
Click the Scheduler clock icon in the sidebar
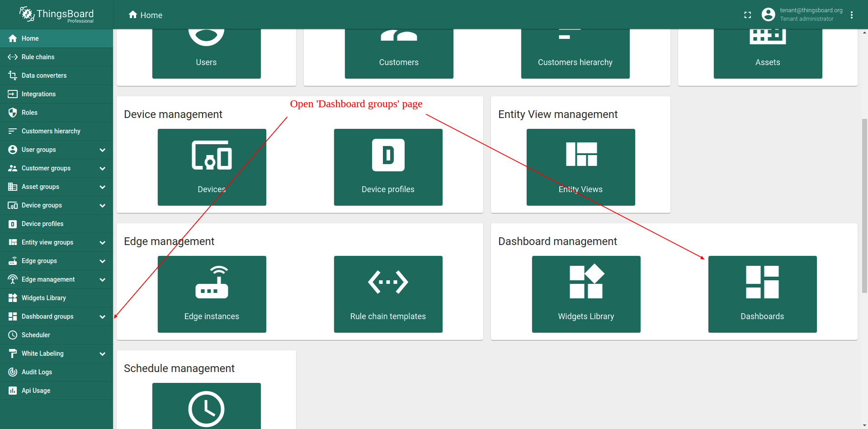coord(13,335)
